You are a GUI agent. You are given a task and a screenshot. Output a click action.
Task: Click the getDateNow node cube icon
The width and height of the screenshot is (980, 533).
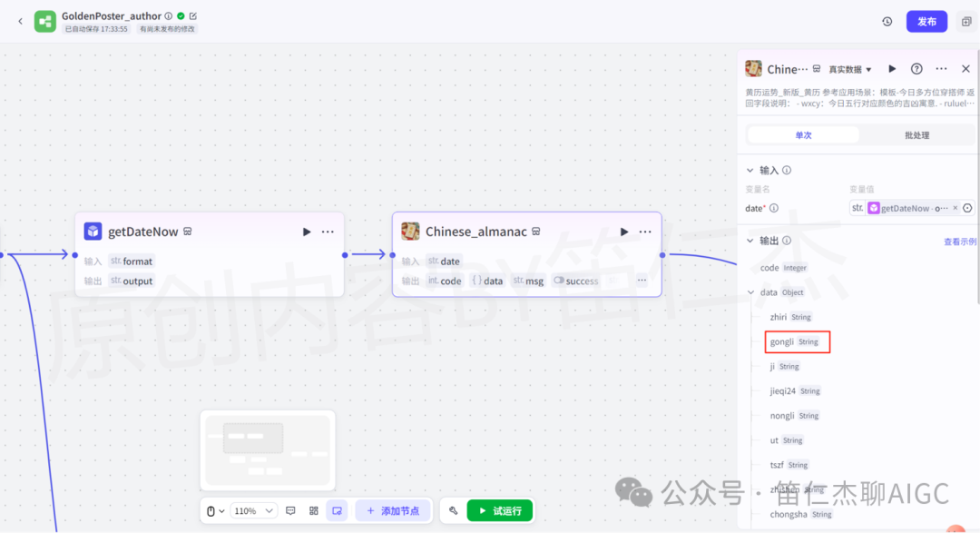click(x=93, y=232)
